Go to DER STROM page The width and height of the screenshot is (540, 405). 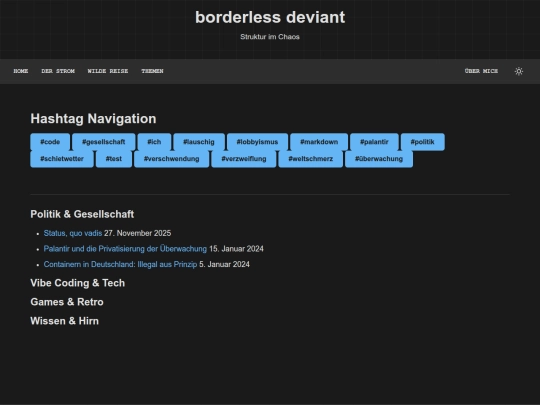pyautogui.click(x=58, y=71)
